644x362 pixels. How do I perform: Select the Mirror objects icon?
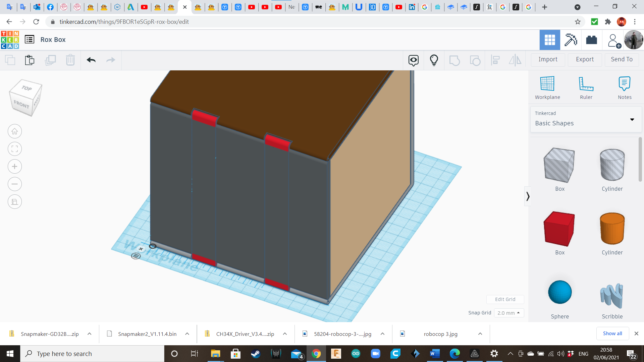pos(515,59)
